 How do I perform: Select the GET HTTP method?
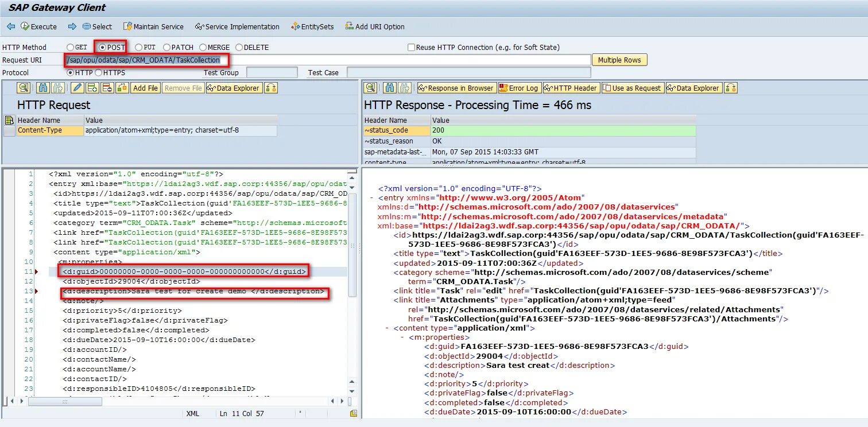pyautogui.click(x=70, y=48)
